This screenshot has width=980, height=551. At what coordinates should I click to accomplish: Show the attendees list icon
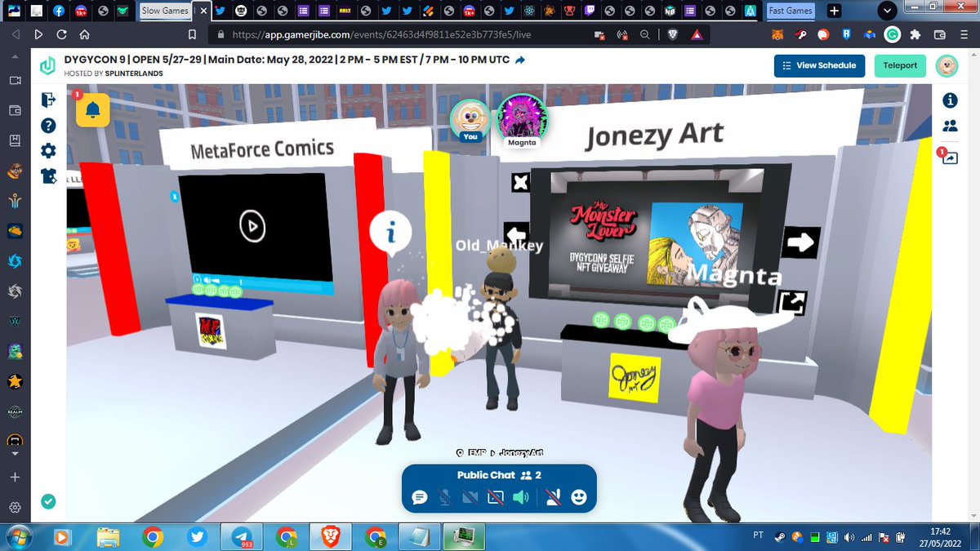coord(950,126)
